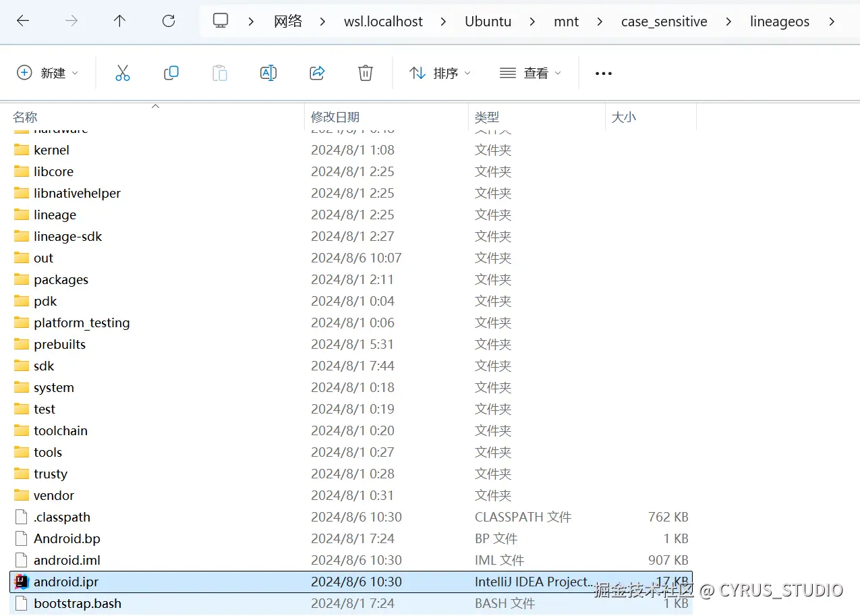Go back to the previous folder
This screenshot has height=616, width=860.
tap(22, 21)
